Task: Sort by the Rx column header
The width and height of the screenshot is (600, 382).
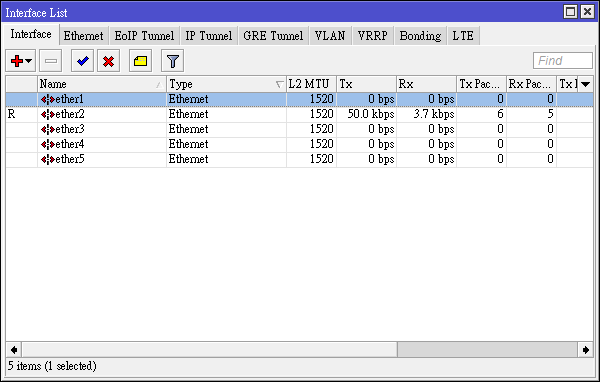Action: (426, 84)
